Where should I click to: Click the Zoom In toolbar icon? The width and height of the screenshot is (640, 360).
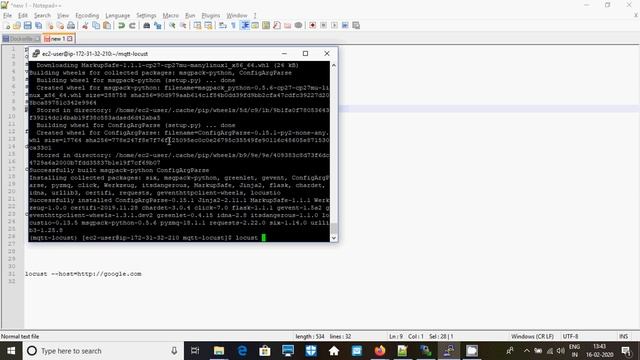(172, 25)
